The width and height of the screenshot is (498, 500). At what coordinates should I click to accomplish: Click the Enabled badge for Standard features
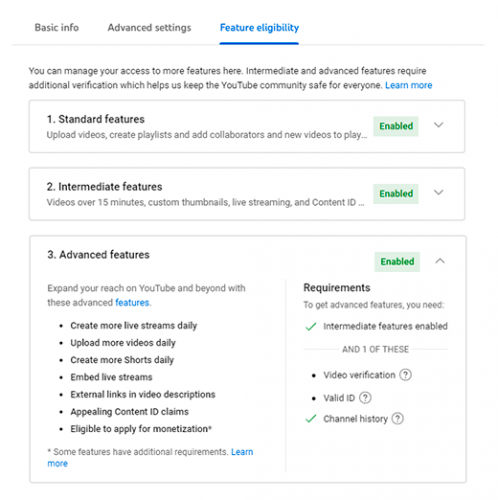click(396, 126)
